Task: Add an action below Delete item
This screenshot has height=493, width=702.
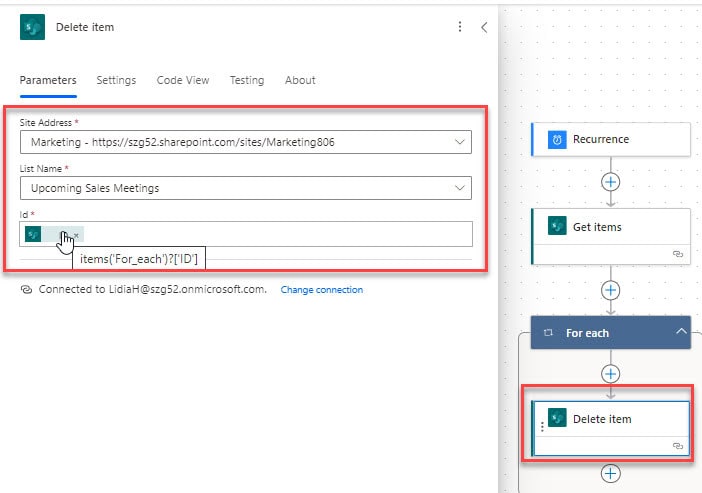Action: (x=611, y=473)
